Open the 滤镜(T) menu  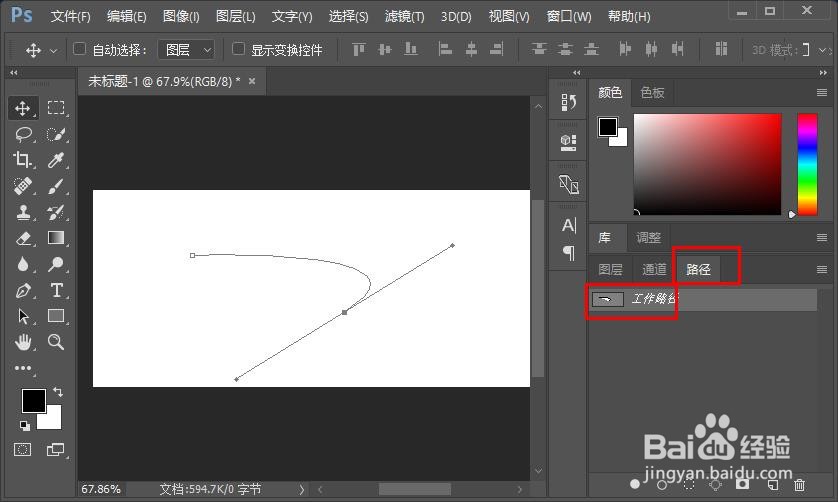tap(405, 17)
